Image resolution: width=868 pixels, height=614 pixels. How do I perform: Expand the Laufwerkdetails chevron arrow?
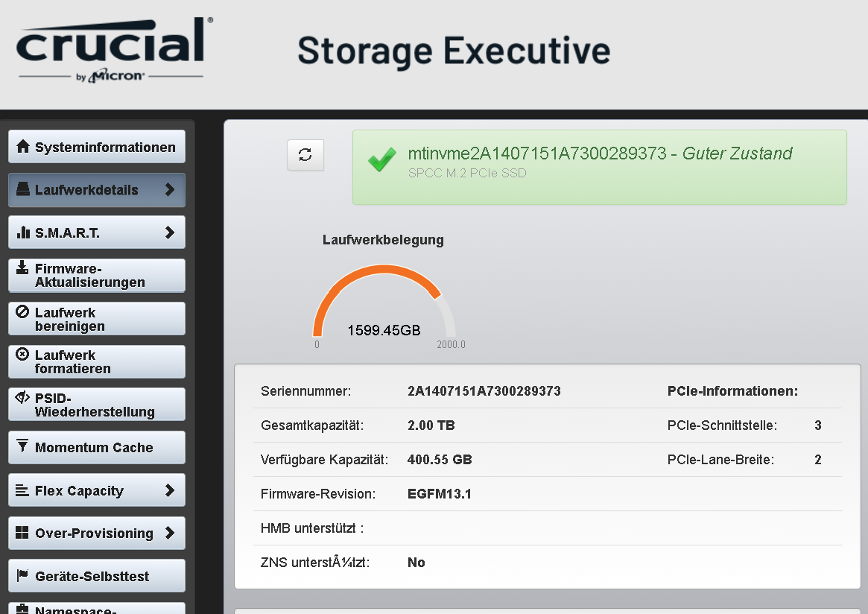(x=170, y=189)
